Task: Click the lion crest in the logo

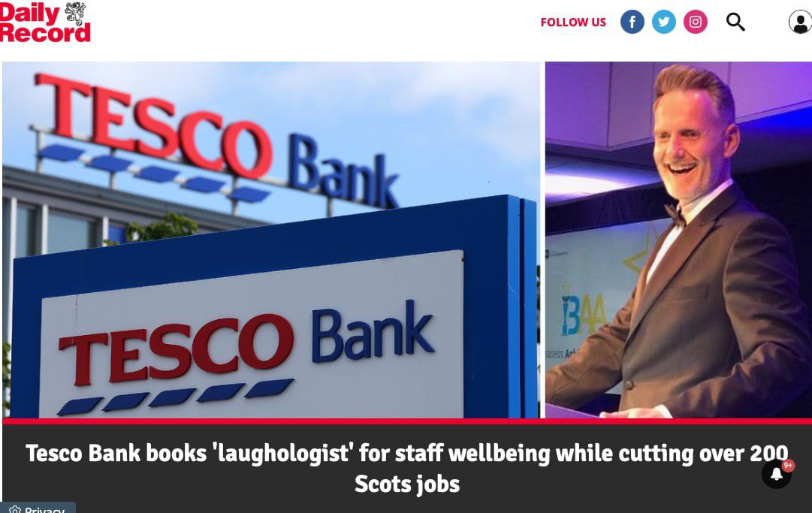Action: coord(76,14)
